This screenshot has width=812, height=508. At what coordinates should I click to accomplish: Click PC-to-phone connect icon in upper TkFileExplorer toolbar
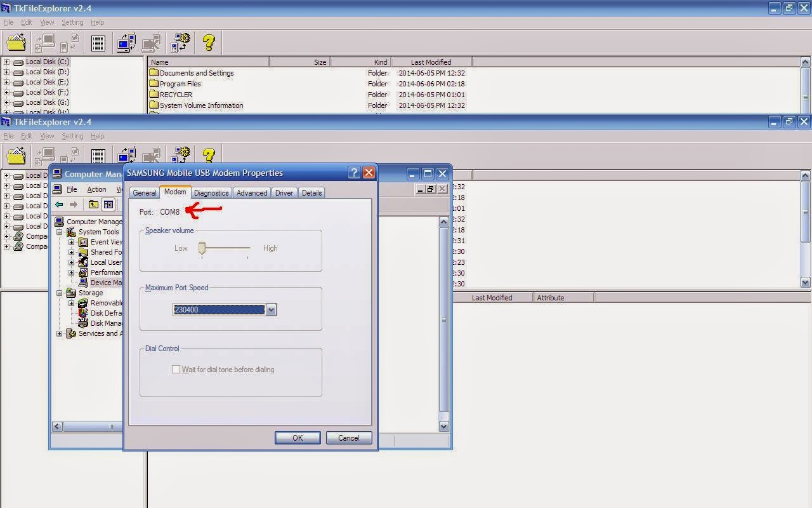click(x=126, y=43)
